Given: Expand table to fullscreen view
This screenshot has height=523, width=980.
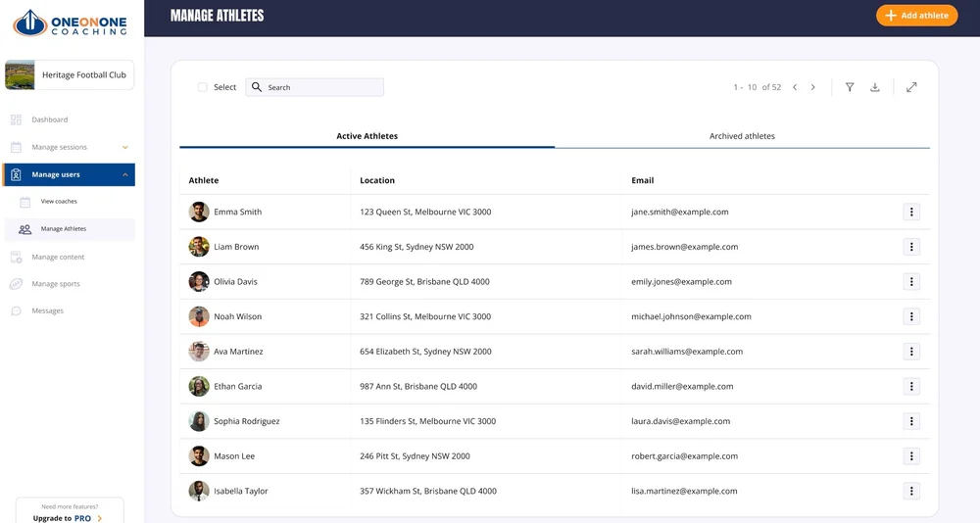Looking at the screenshot, I should pos(911,87).
